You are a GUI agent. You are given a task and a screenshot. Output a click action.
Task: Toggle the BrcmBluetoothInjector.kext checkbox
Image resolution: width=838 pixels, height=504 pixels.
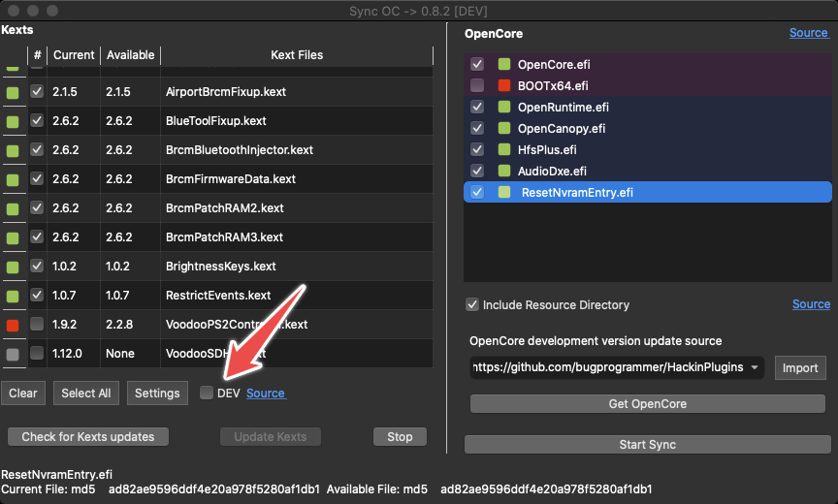tap(37, 149)
